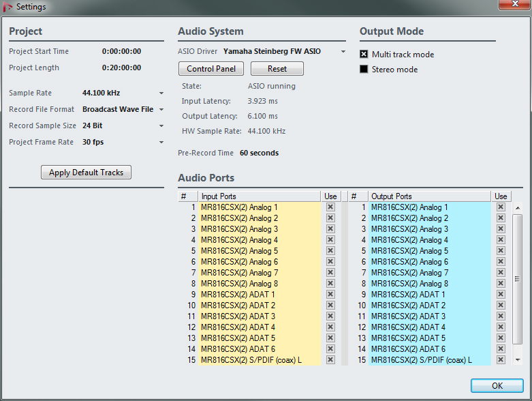Click the Output Latency 6.100 ms value

pyautogui.click(x=263, y=116)
